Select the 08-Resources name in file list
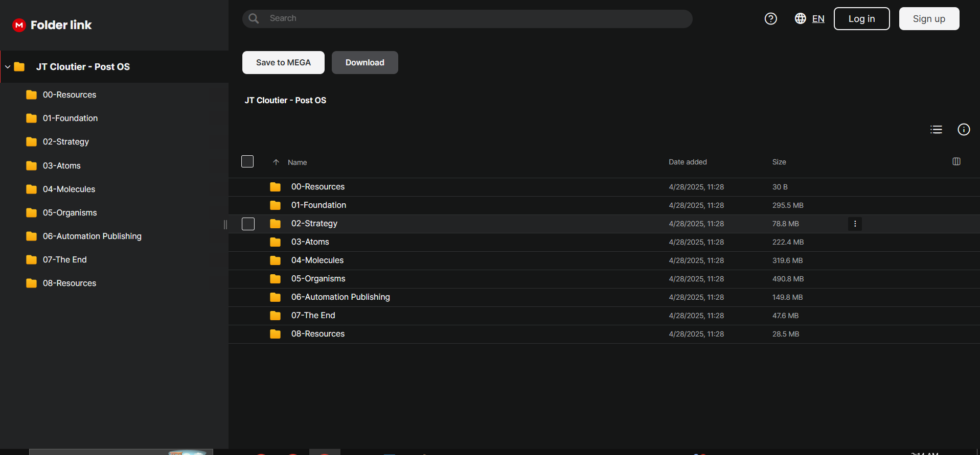This screenshot has width=980, height=455. click(318, 334)
